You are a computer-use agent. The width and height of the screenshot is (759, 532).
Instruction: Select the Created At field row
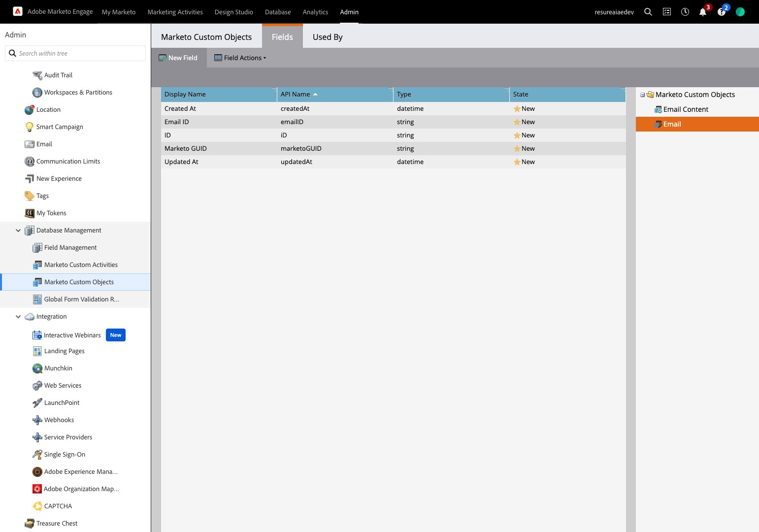pyautogui.click(x=393, y=108)
